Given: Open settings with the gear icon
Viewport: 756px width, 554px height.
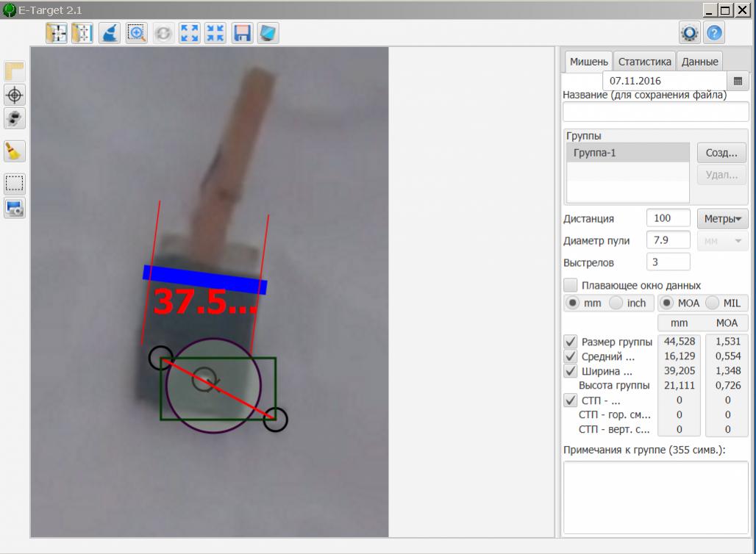Looking at the screenshot, I should pos(689,33).
